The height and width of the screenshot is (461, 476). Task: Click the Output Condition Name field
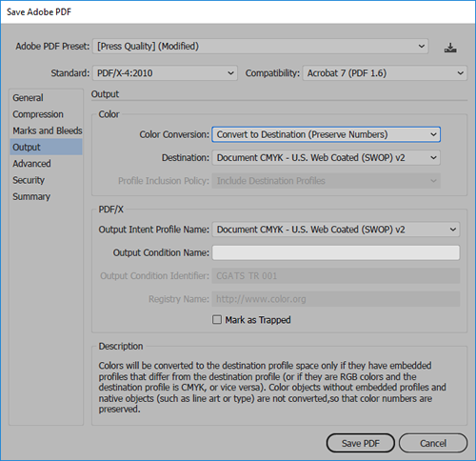click(336, 252)
